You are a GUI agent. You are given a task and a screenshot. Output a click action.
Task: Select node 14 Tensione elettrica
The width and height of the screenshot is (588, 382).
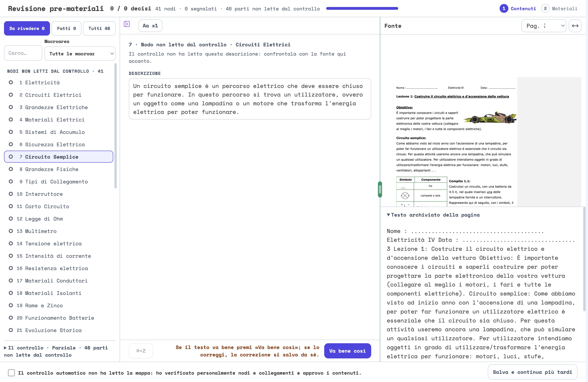coord(59,244)
